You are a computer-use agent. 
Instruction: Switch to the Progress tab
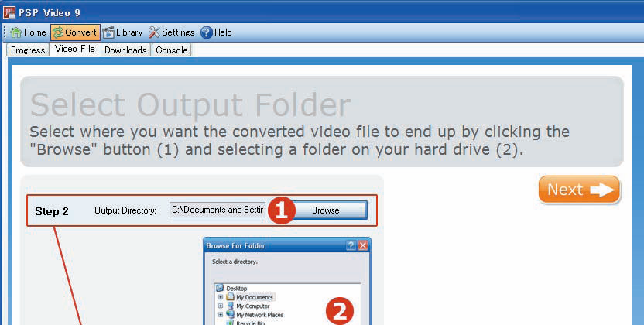[x=28, y=50]
